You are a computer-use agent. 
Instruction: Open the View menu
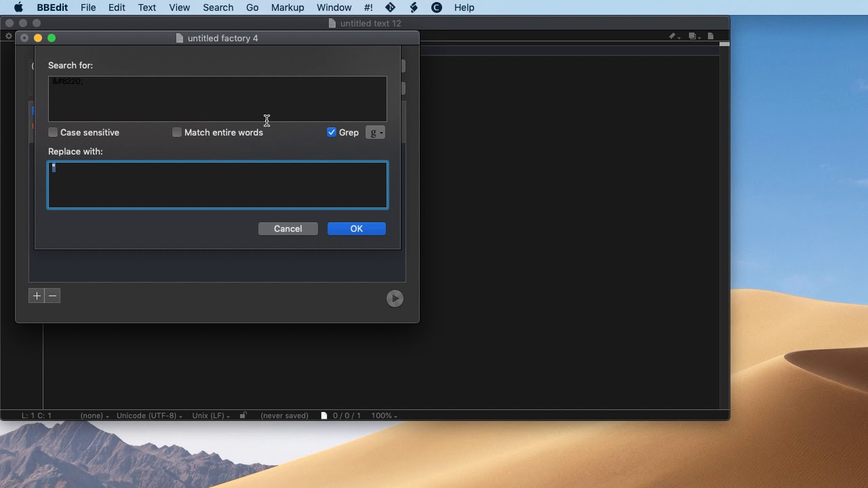180,7
